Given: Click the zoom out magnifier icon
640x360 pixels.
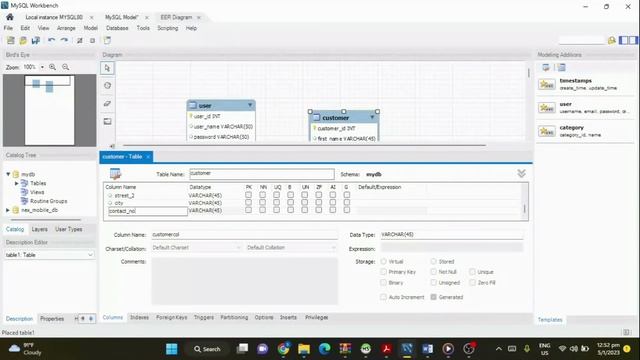Looking at the screenshot, I should point(65,67).
